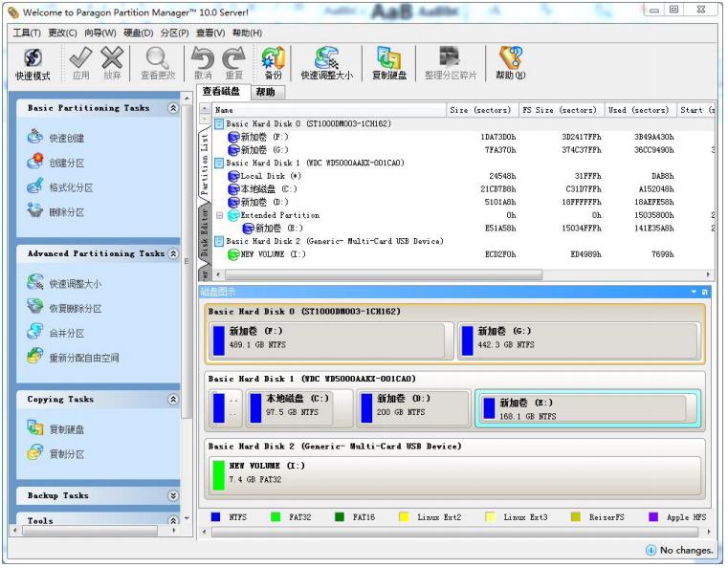Viewport: 728px width, 568px height.
Task: Sort by Used (sectors) column
Action: coord(640,110)
